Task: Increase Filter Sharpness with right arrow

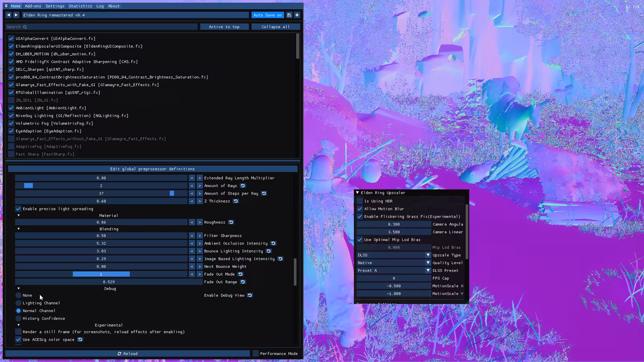Action: pyautogui.click(x=200, y=235)
